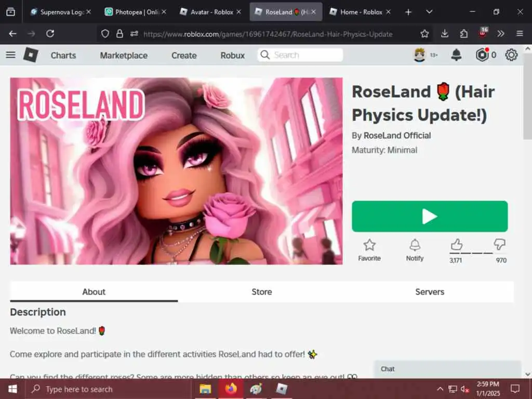Bookmark this page with star icon
This screenshot has width=532, height=399.
coord(424,34)
